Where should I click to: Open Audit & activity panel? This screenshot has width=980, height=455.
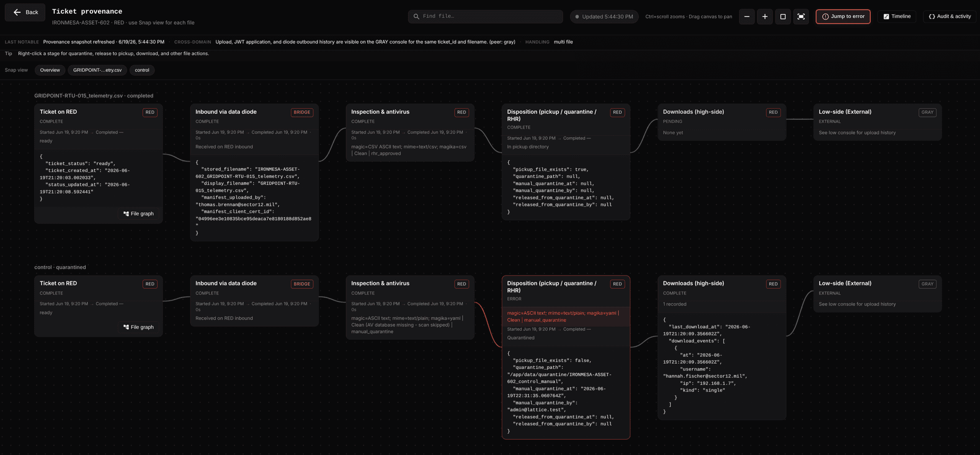pyautogui.click(x=949, y=16)
